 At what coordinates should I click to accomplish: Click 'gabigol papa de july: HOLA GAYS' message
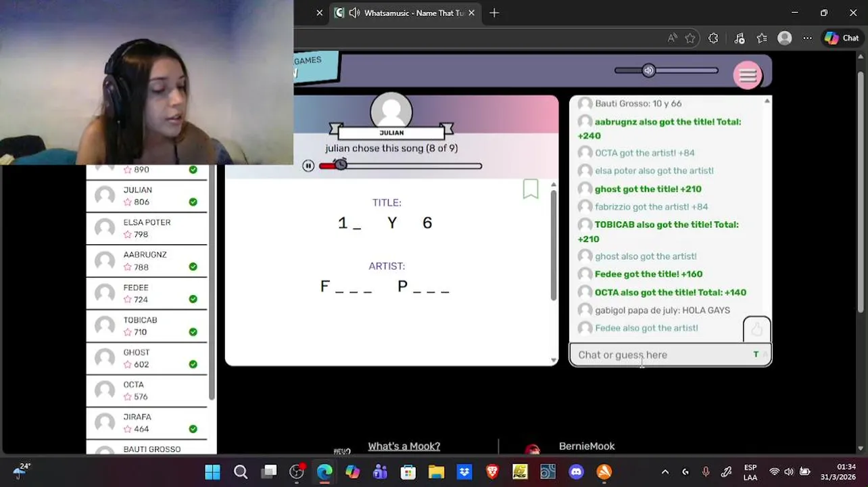coord(662,310)
